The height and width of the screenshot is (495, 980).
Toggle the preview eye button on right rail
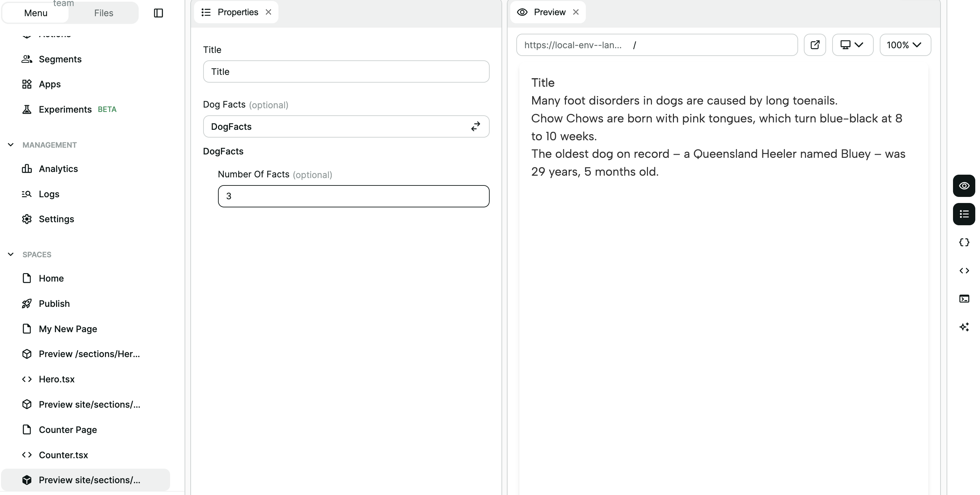(x=964, y=186)
